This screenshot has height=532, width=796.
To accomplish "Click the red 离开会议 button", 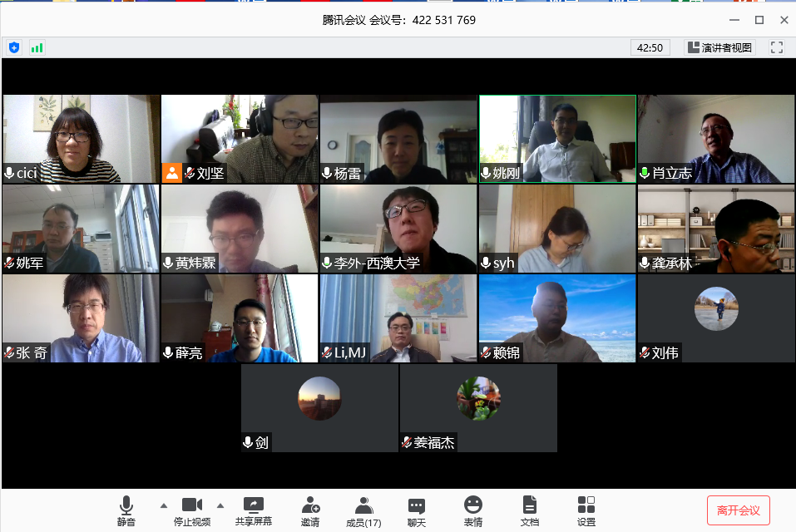I will pos(738,510).
